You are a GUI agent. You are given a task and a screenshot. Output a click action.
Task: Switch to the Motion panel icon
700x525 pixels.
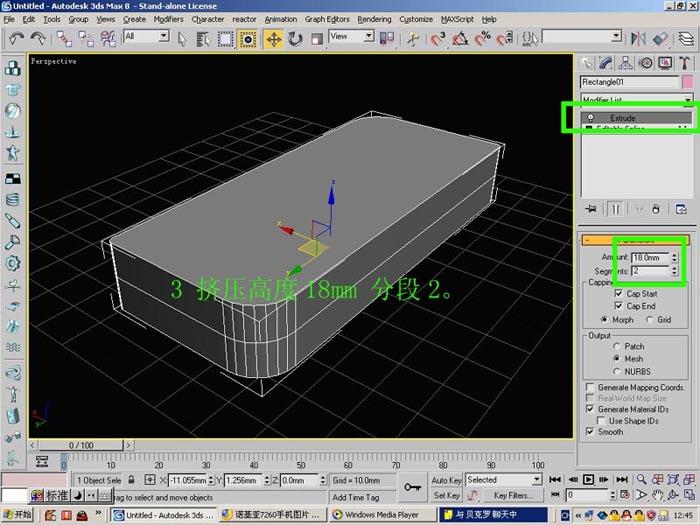646,63
